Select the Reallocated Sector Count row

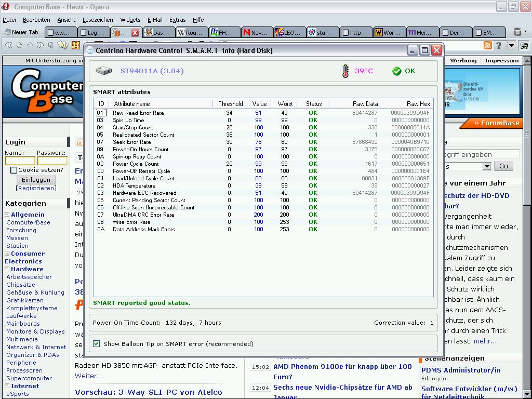(x=263, y=135)
